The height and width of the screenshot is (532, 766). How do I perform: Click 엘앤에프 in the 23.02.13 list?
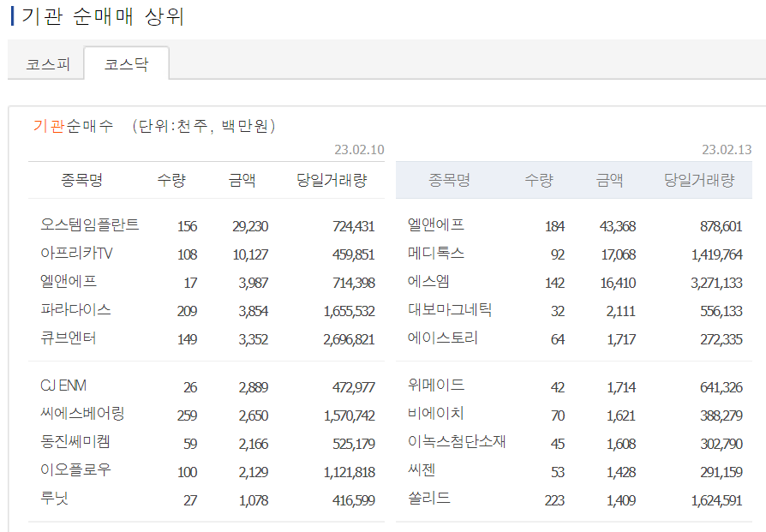(436, 224)
